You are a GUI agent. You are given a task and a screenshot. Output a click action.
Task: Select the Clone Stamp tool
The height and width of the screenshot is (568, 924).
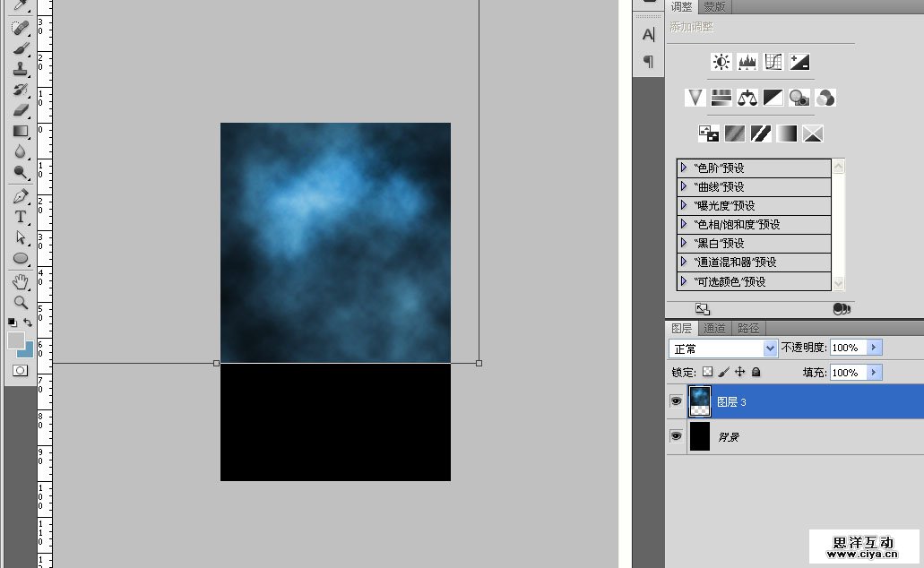pos(21,68)
